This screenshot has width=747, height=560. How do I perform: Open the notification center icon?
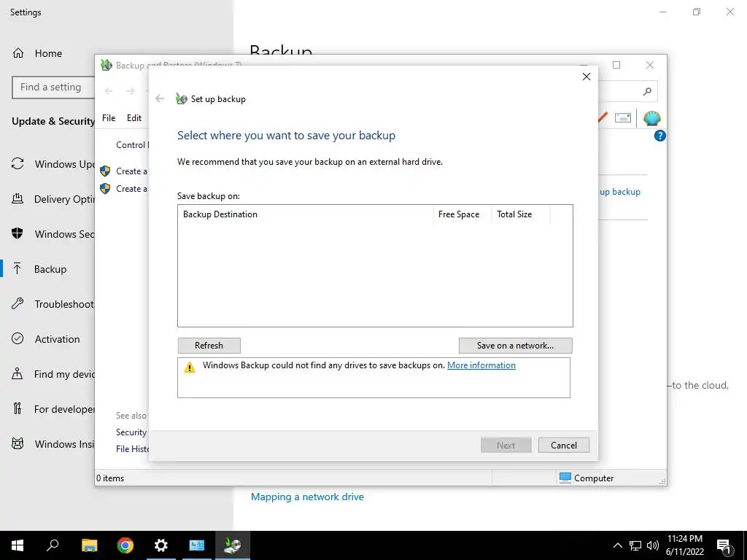point(724,545)
